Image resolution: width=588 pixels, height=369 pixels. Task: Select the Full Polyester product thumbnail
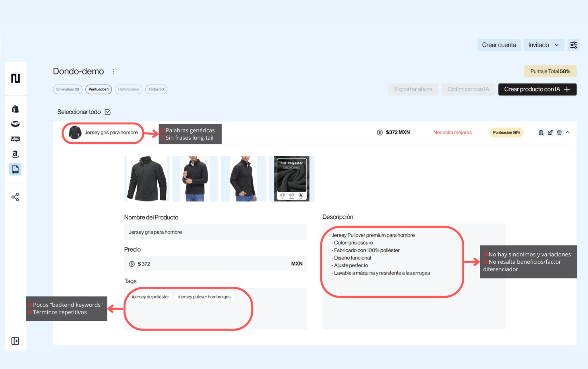click(291, 178)
